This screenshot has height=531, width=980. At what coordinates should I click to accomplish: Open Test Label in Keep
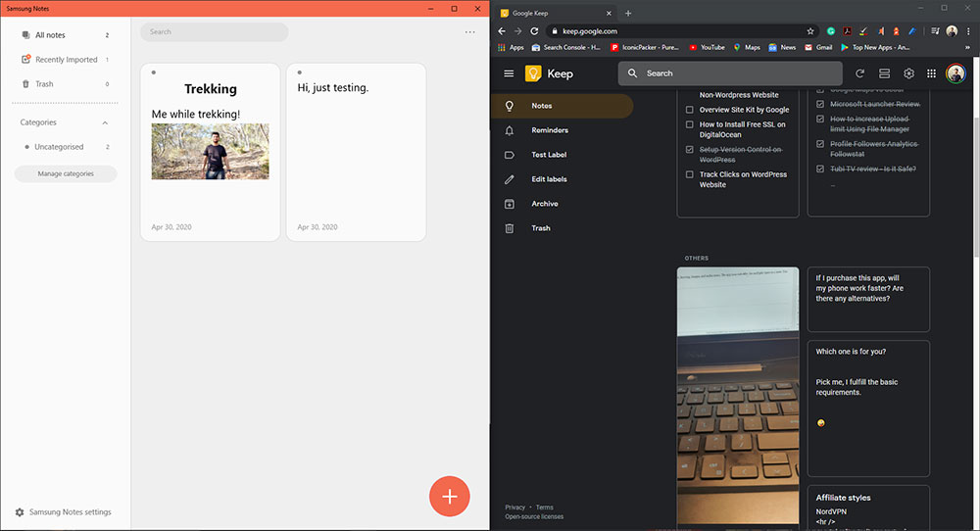(562, 154)
